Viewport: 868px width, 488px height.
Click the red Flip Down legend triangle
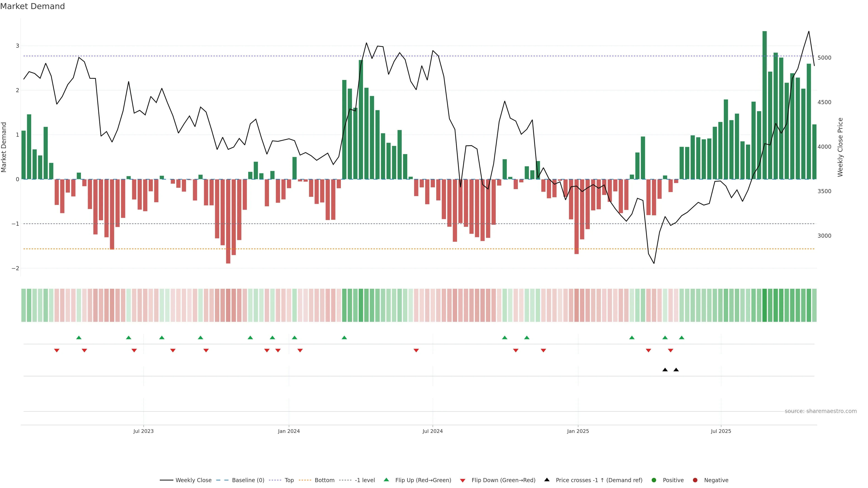(463, 480)
